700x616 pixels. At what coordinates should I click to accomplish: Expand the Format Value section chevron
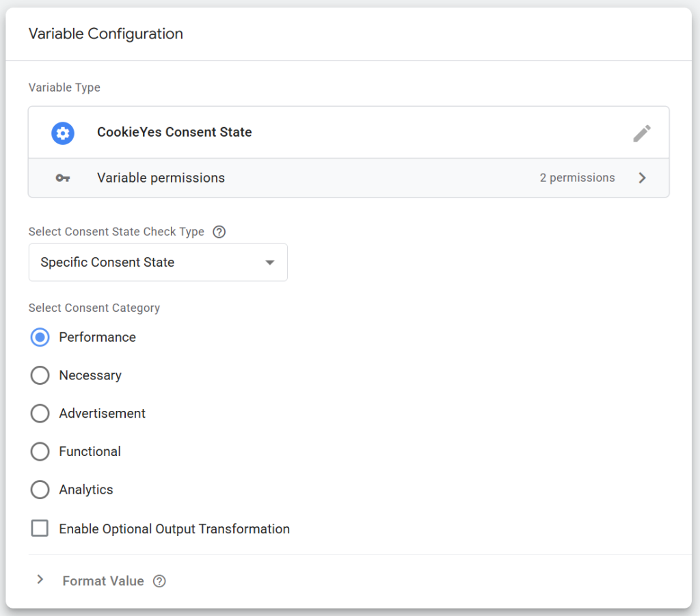(40, 580)
